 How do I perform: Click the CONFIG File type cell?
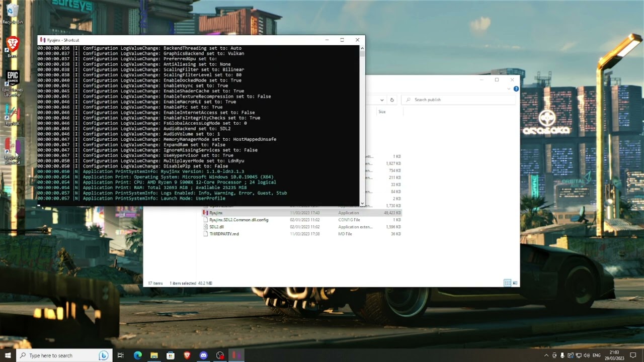click(x=349, y=220)
